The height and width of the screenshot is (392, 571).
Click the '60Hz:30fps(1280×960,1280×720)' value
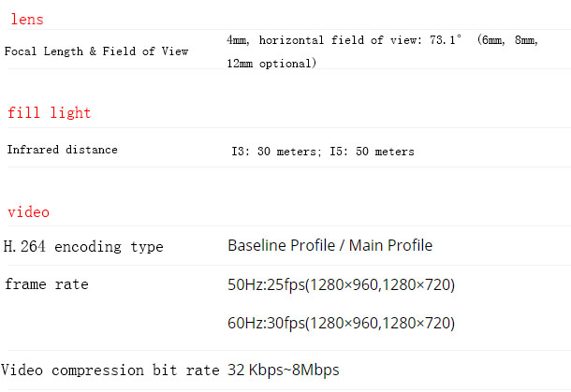coord(342,323)
